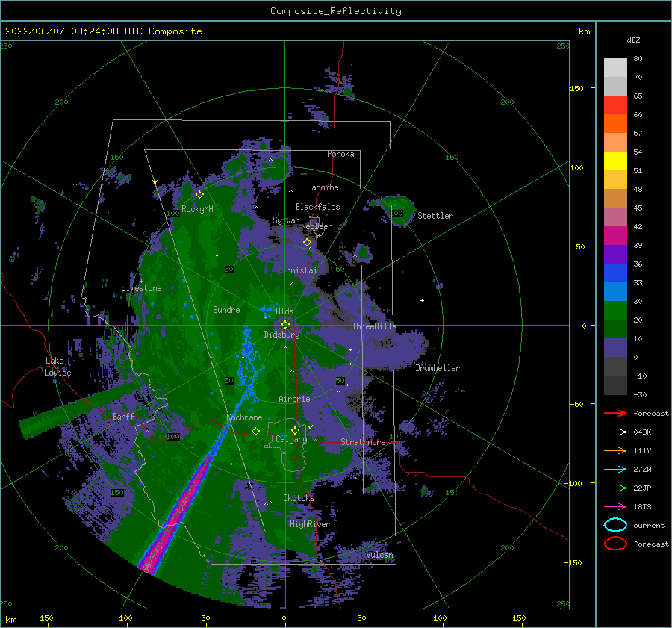
Task: Click the Limestone label
Action: [141, 288]
